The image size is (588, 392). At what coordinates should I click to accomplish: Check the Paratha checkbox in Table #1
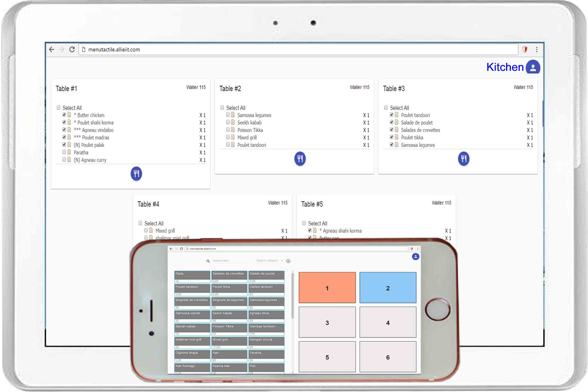(64, 152)
